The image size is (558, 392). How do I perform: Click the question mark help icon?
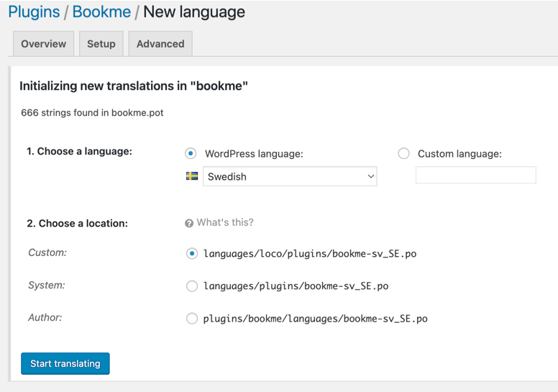[189, 223]
